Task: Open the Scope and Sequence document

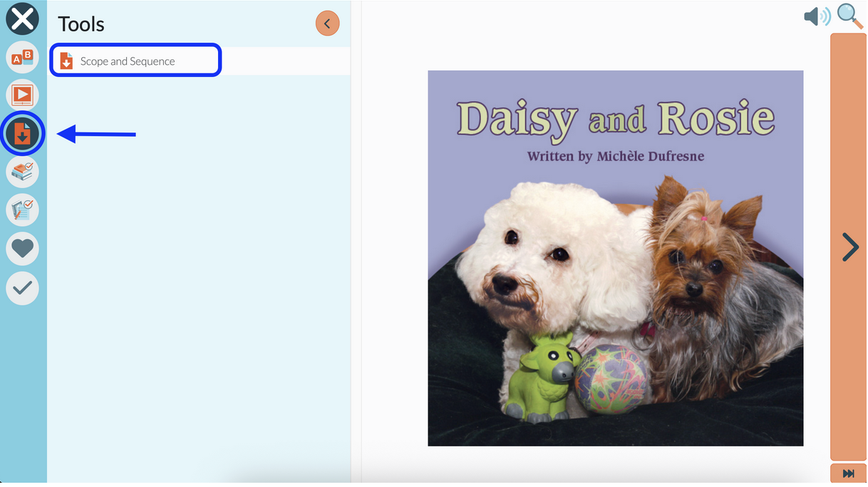Action: tap(135, 61)
